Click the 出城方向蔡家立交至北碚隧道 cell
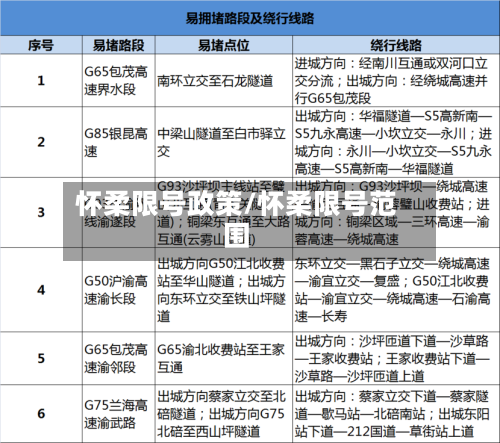500x443 pixels. point(224,414)
